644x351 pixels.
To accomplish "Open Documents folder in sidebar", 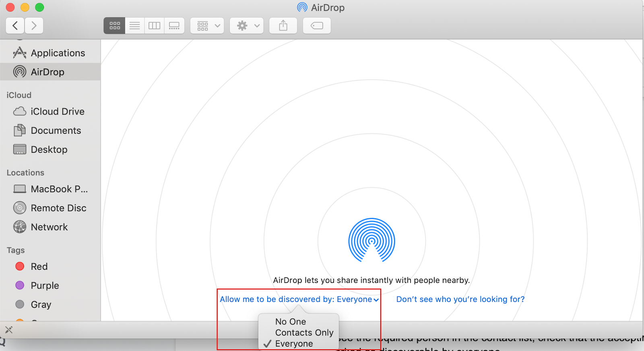I will click(50, 130).
